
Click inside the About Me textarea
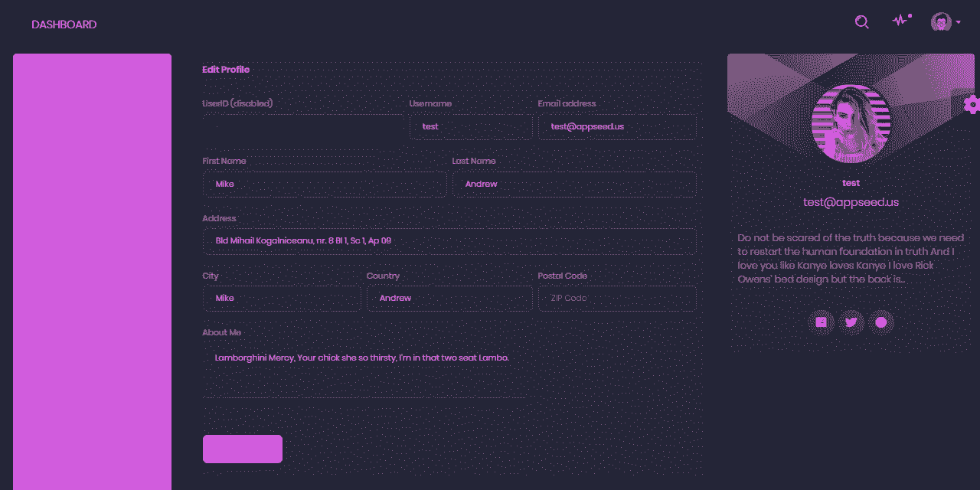(x=364, y=373)
